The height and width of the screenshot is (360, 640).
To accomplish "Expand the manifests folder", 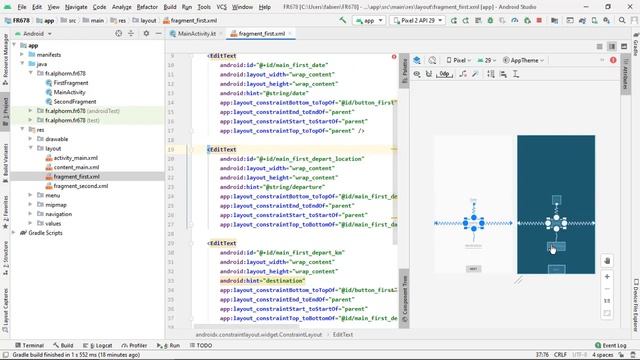I will 22,54.
